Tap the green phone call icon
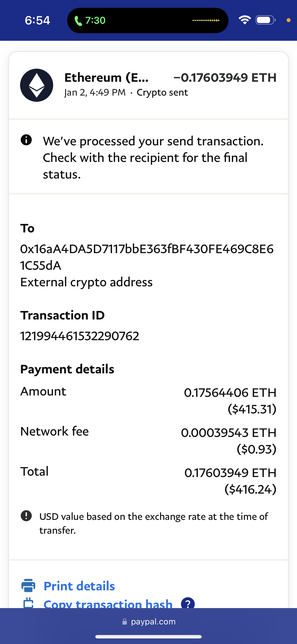Screen dimensions: 297x644 (x=78, y=21)
